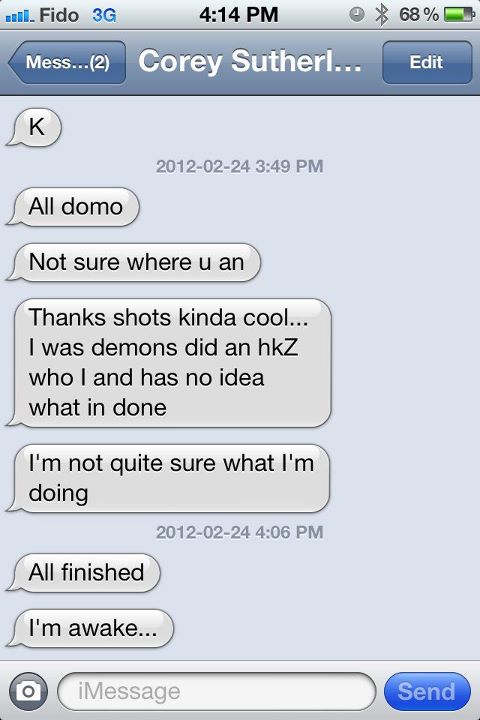The width and height of the screenshot is (480, 720).
Task: Tap the 4:14 PM status bar clock
Action: (239, 15)
